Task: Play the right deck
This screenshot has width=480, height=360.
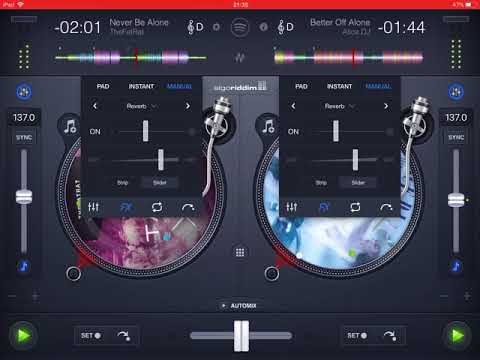Action: (457, 335)
